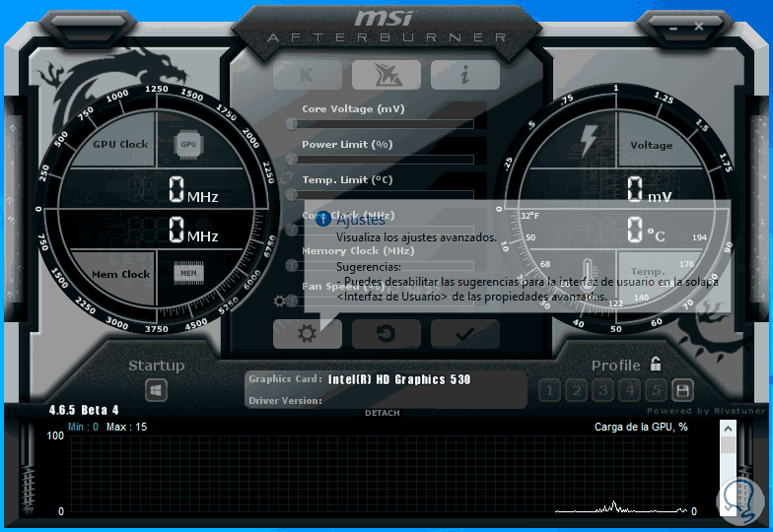
Task: Click the GPU chip icon
Action: [188, 144]
